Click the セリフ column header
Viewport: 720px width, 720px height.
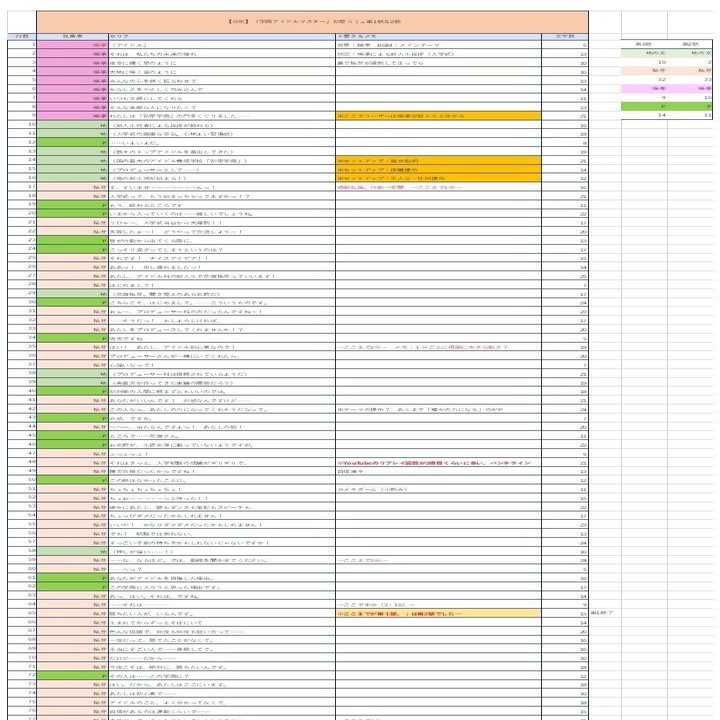[222, 36]
